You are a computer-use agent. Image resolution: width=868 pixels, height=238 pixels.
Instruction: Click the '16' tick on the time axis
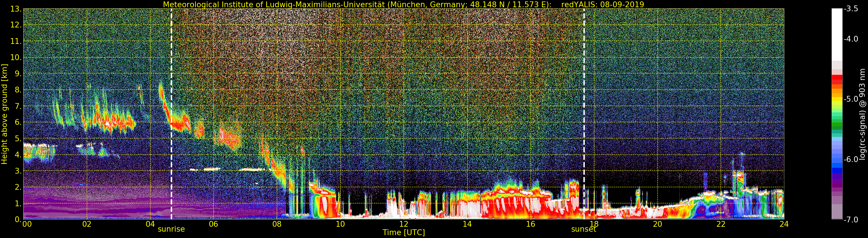click(530, 224)
